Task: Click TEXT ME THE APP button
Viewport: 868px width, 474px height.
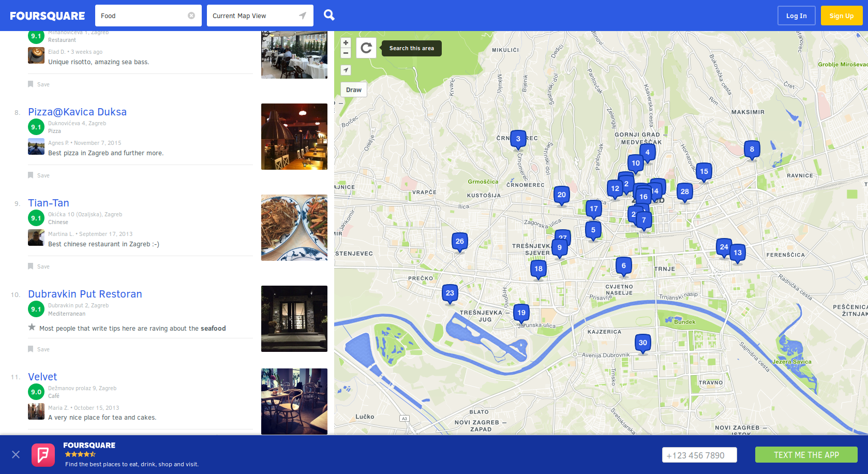Action: (x=806, y=455)
